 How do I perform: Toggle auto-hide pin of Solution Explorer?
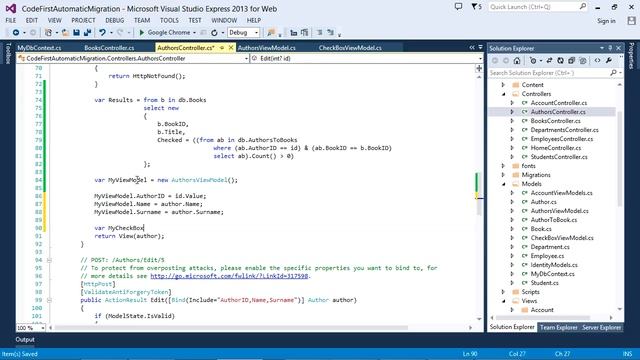[610, 48]
